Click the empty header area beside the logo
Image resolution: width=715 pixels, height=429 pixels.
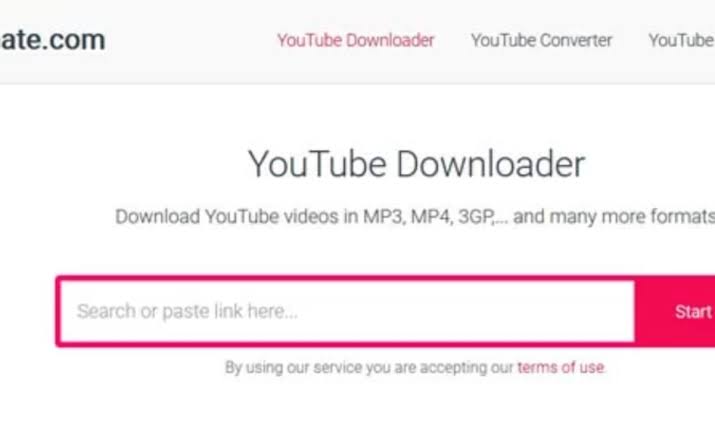[x=192, y=41]
